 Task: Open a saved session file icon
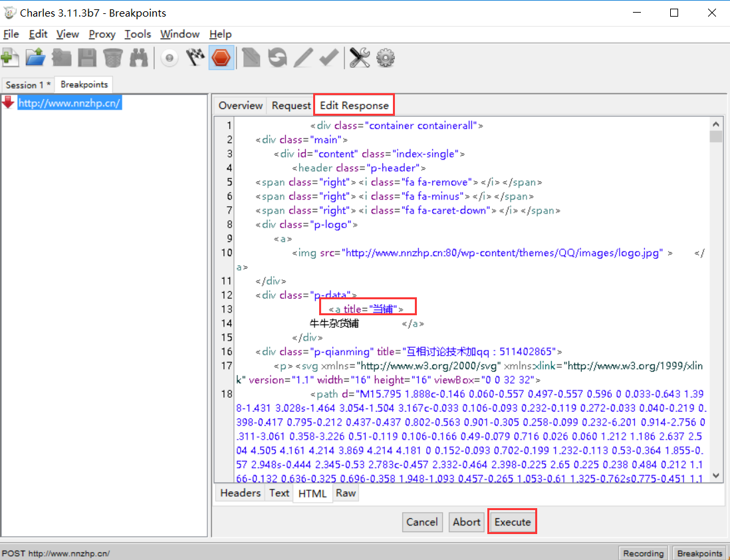(35, 58)
